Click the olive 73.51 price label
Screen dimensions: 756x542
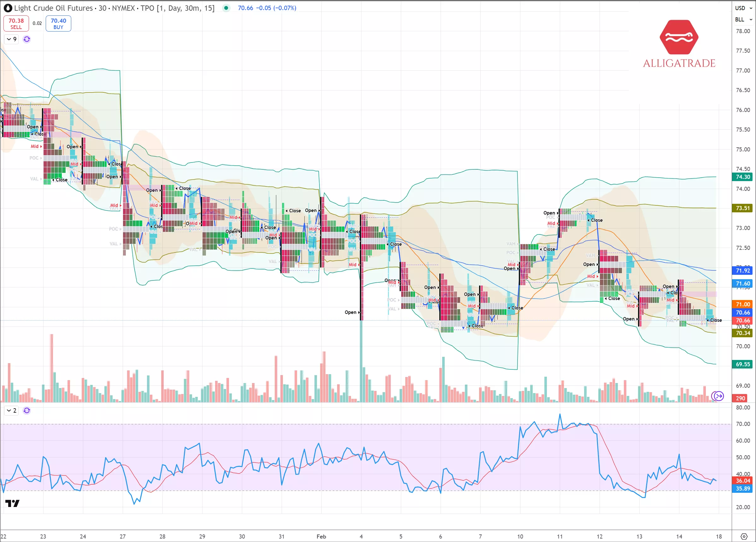click(x=743, y=208)
